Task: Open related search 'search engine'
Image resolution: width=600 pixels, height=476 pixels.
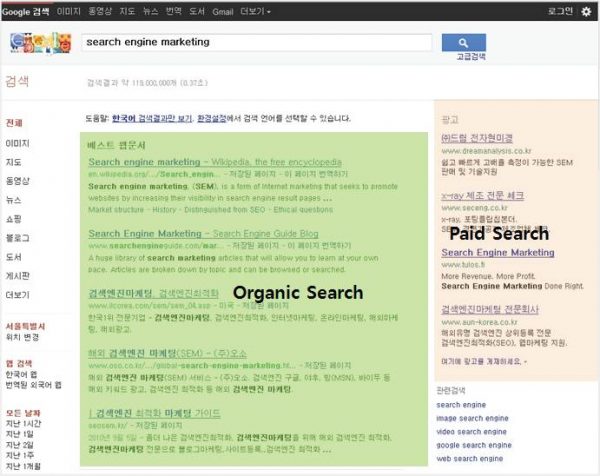Action: (461, 405)
